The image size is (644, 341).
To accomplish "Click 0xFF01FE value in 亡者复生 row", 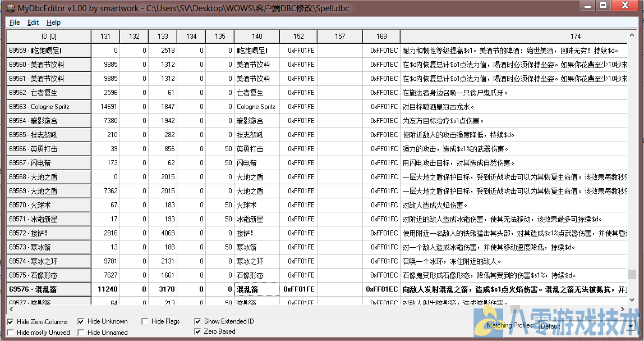I will point(298,93).
